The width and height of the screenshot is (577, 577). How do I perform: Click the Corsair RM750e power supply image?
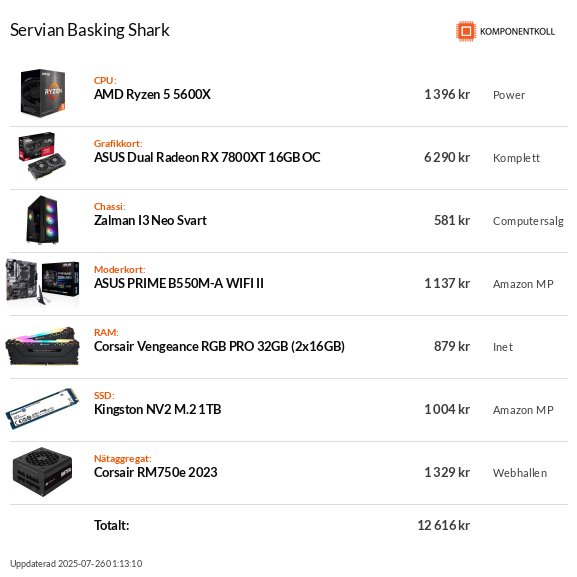coord(43,472)
